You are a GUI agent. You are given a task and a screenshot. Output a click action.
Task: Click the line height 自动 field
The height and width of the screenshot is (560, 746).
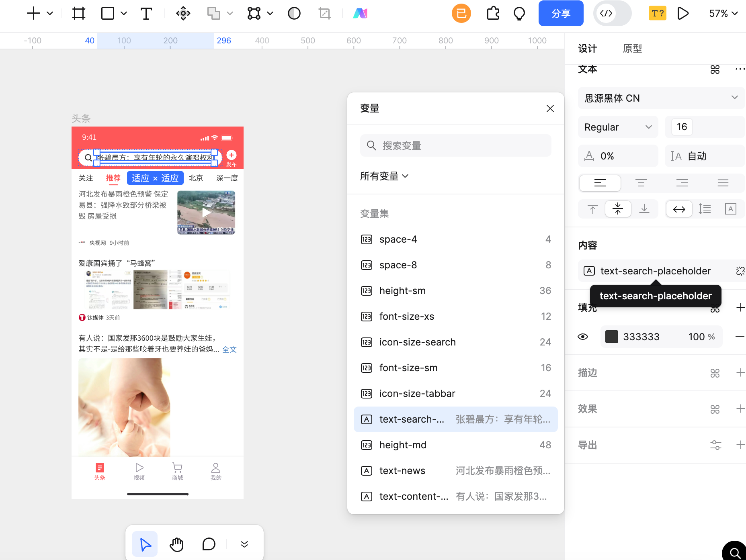point(705,156)
